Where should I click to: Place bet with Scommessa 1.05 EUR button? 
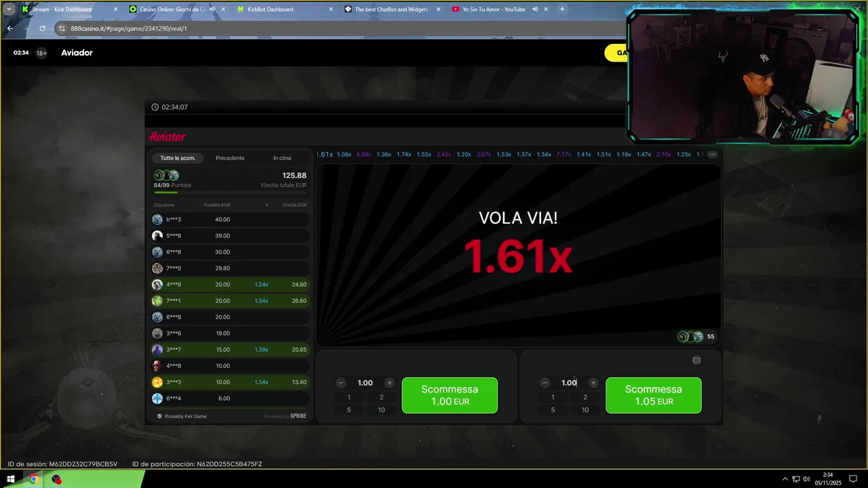tap(654, 395)
